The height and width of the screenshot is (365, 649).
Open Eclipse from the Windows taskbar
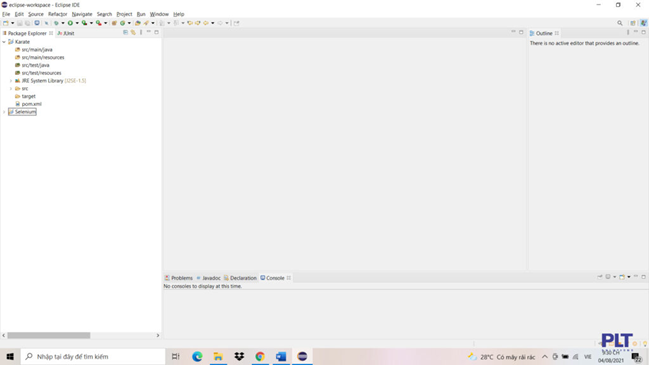pyautogui.click(x=302, y=356)
